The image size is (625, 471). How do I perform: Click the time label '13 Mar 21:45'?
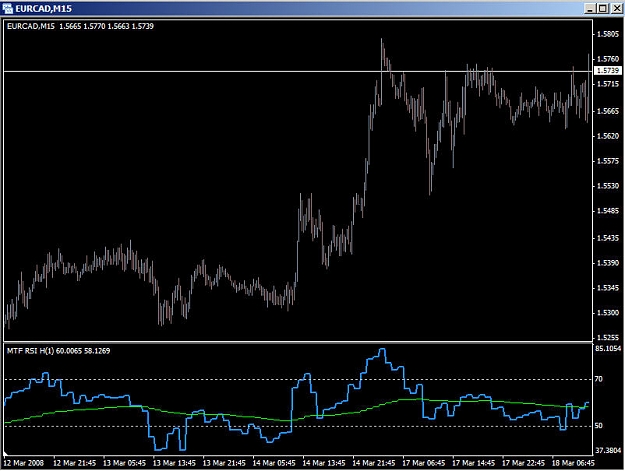pos(224,463)
